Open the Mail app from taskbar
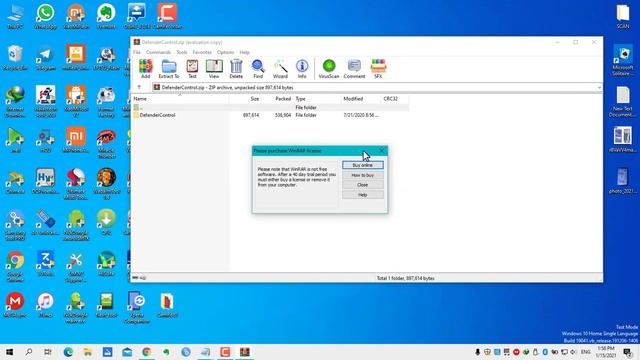 click(x=127, y=352)
